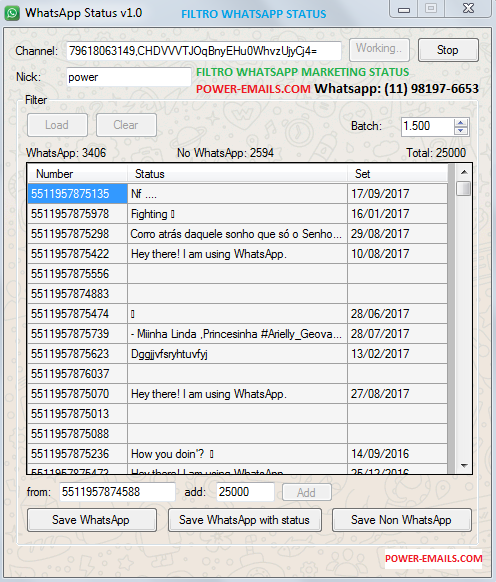Click the 'Fighting' status cell
Viewport: 496px width, 582px height.
point(237,213)
